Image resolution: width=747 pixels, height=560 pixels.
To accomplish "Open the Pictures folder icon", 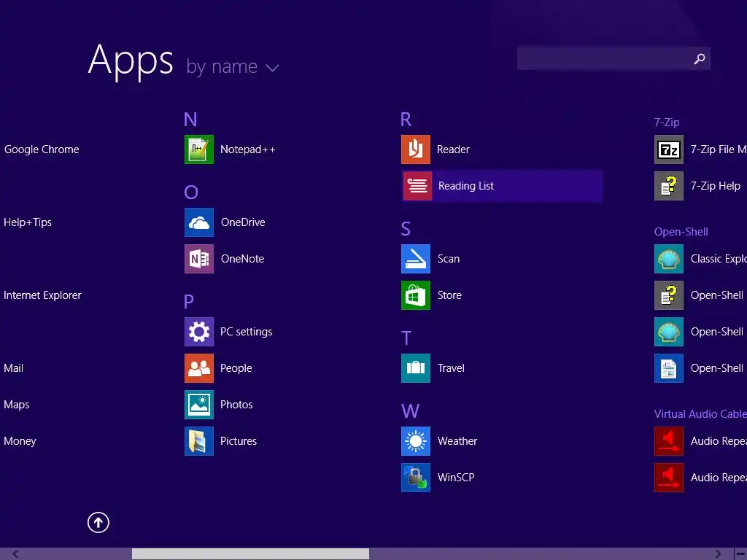I will coord(199,441).
